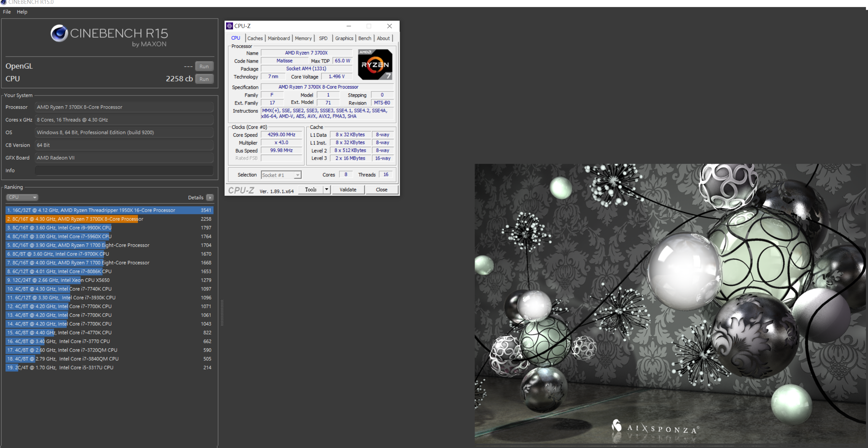Close the CPU-Z window via X
The height and width of the screenshot is (448, 868).
[x=389, y=26]
